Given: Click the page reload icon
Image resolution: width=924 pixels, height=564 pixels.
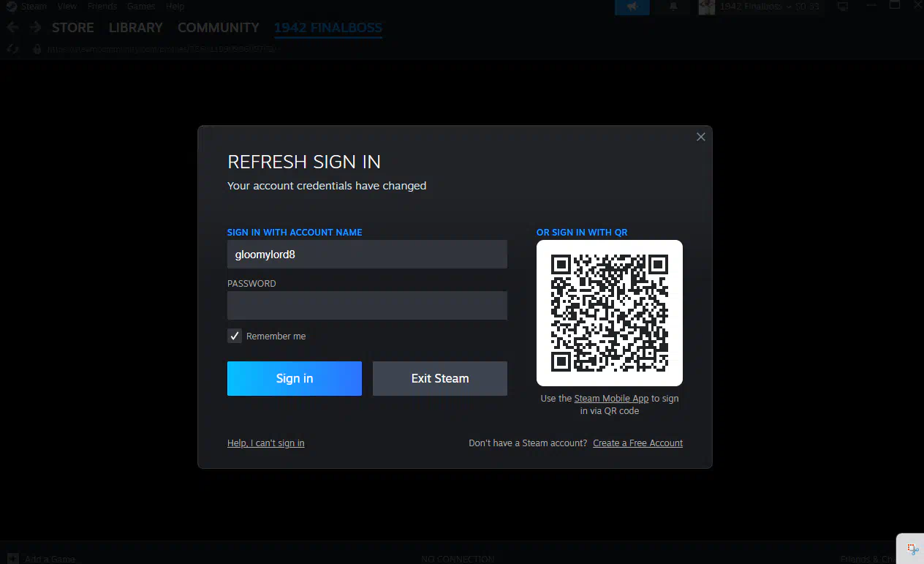Looking at the screenshot, I should click(12, 49).
